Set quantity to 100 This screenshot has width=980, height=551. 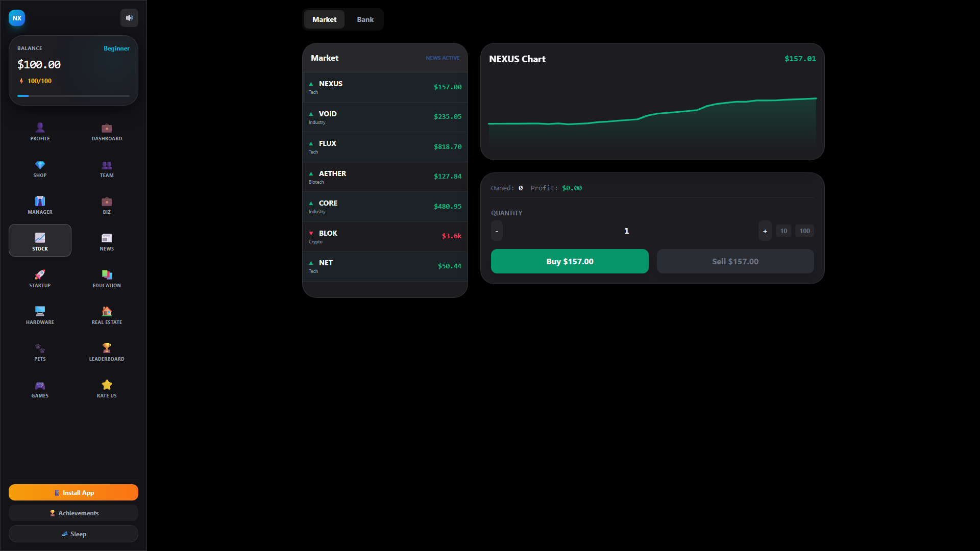804,231
